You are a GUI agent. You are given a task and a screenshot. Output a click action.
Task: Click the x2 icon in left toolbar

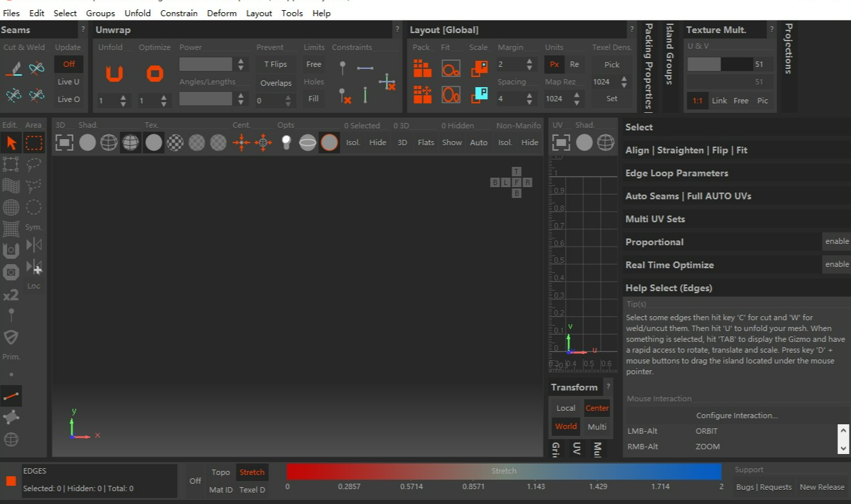11,295
